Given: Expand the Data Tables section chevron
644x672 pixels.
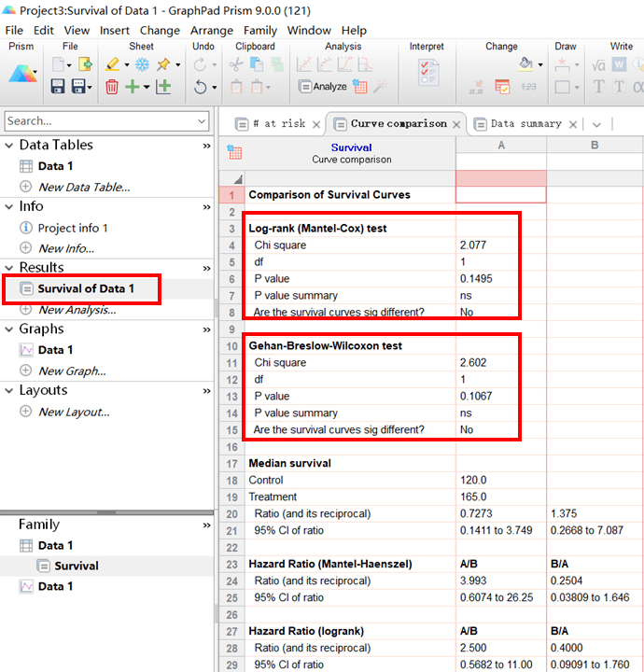Looking at the screenshot, I should coord(206,146).
